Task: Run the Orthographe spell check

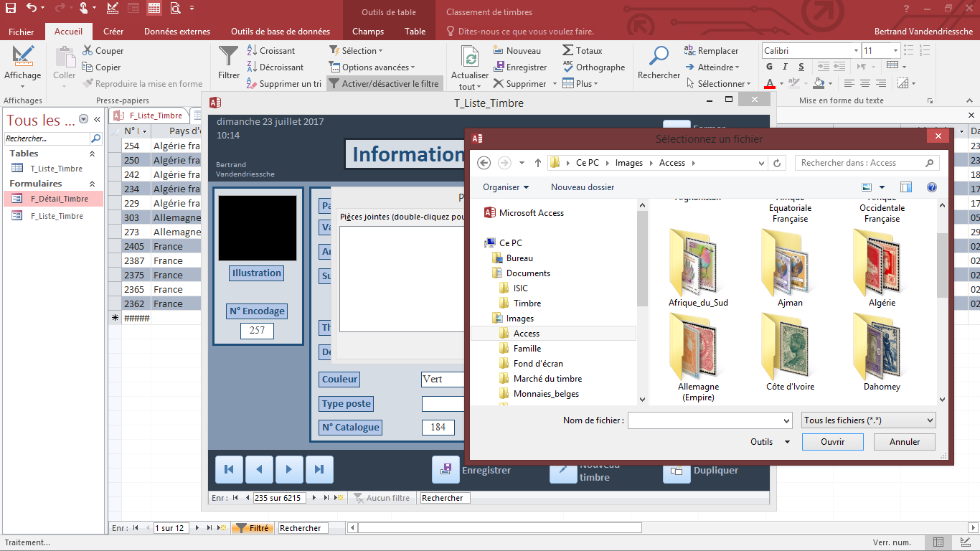Action: 593,67
